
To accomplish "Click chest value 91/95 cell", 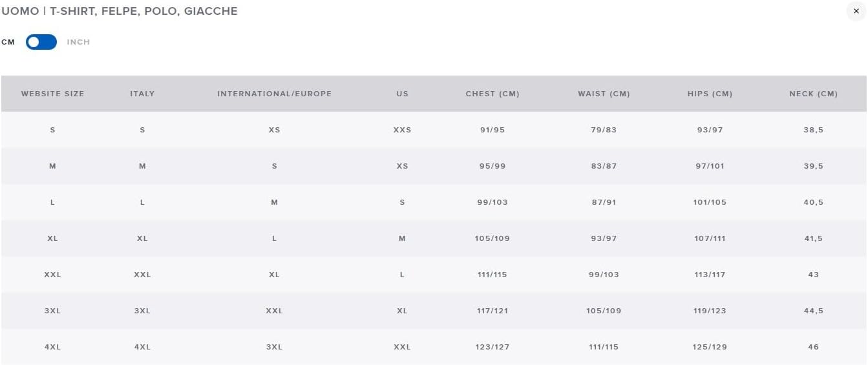I will 492,130.
